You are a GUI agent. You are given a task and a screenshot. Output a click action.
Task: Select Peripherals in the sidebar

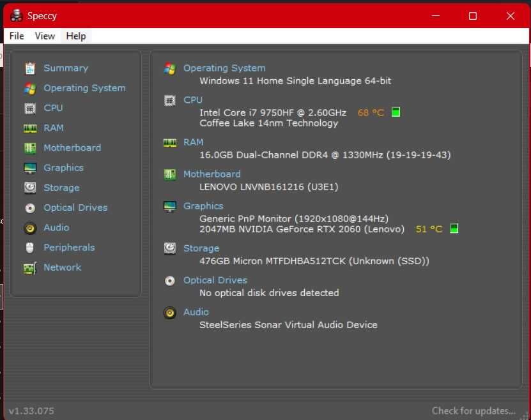(69, 248)
